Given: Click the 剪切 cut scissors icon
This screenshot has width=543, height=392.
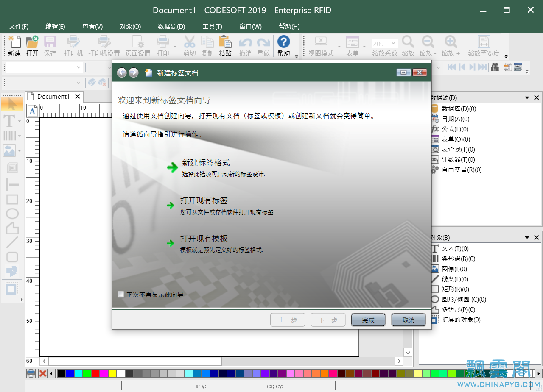Looking at the screenshot, I should (190, 46).
